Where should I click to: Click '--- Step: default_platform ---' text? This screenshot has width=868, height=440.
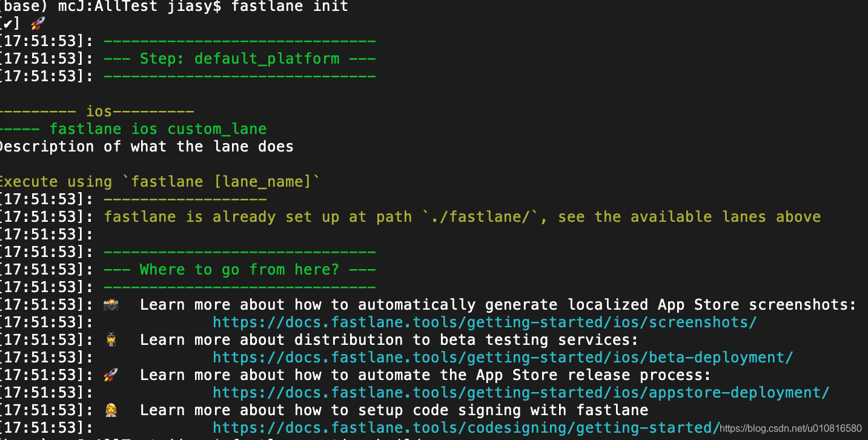(x=240, y=59)
